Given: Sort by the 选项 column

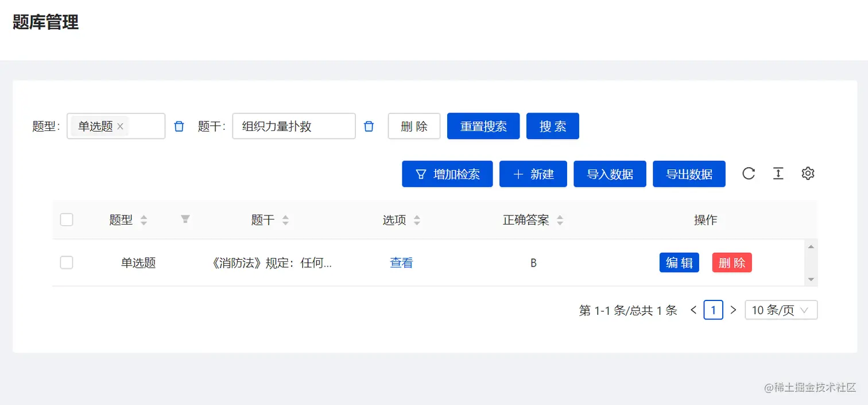Looking at the screenshot, I should pyautogui.click(x=417, y=220).
